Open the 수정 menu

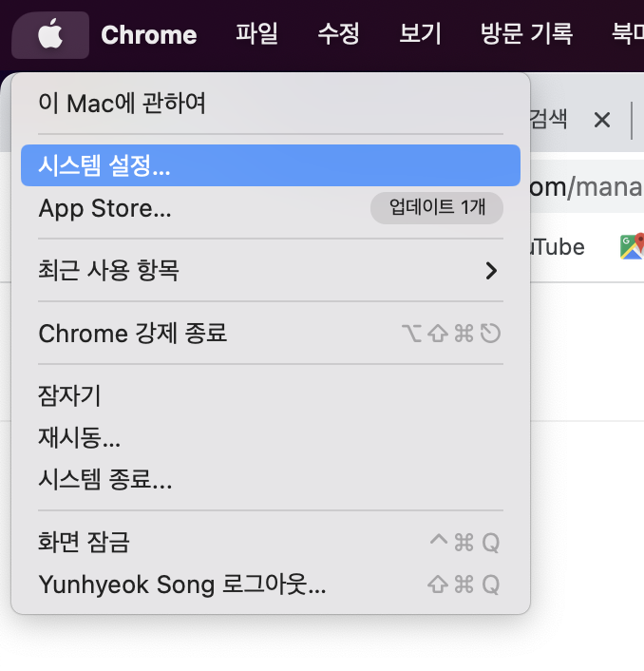click(x=338, y=34)
